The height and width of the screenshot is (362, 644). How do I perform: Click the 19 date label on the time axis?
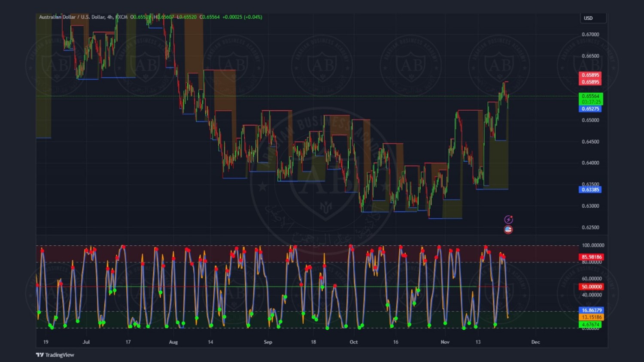(46, 342)
